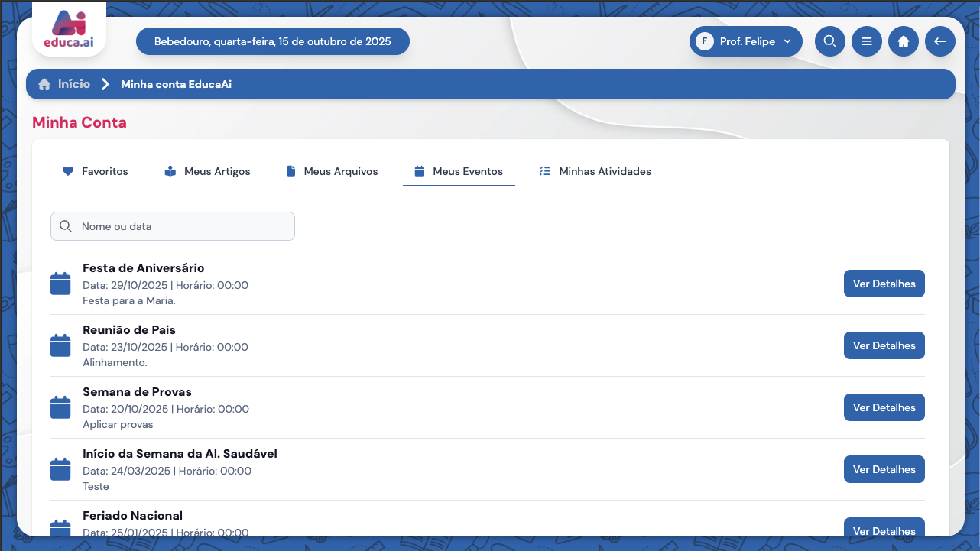Expand the Prof. Felipe user dropdown
Viewport: 980px width, 551px height.
point(745,41)
